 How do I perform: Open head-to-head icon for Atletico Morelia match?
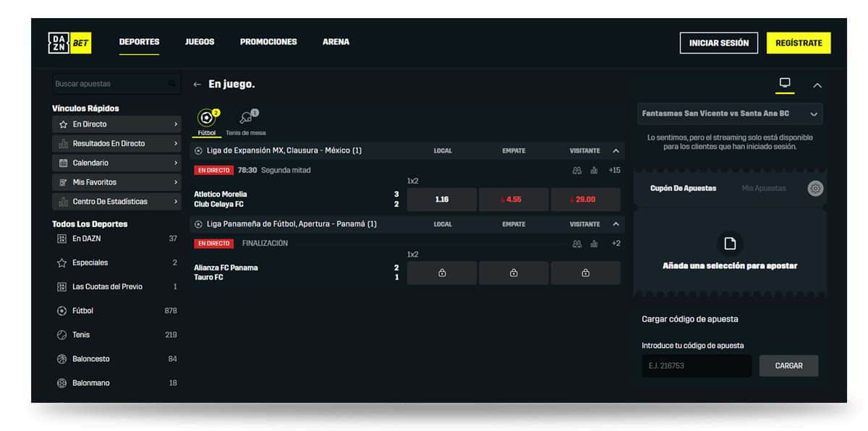pos(576,171)
